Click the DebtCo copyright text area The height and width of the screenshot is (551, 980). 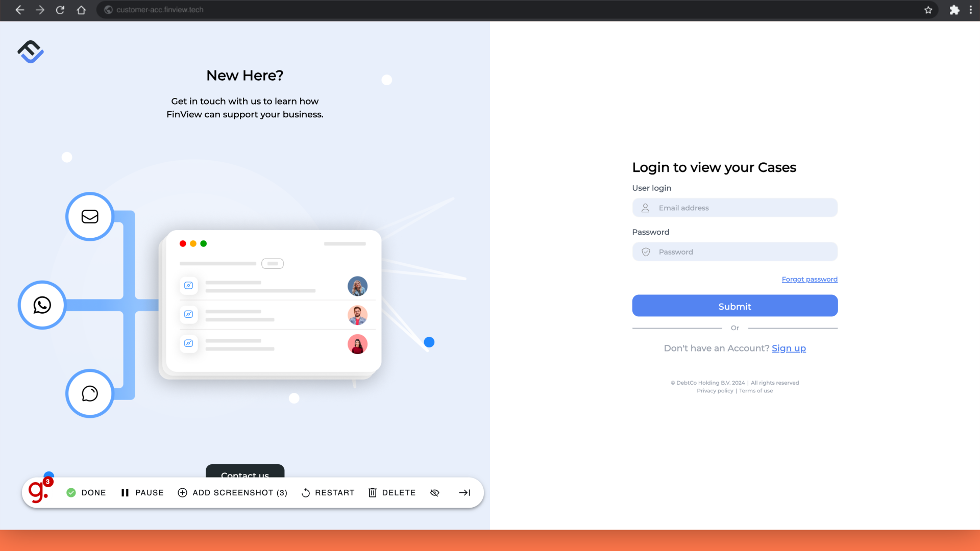734,382
